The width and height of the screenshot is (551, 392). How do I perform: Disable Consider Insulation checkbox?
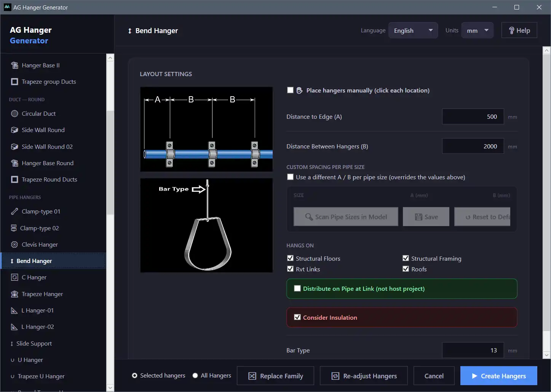(297, 317)
